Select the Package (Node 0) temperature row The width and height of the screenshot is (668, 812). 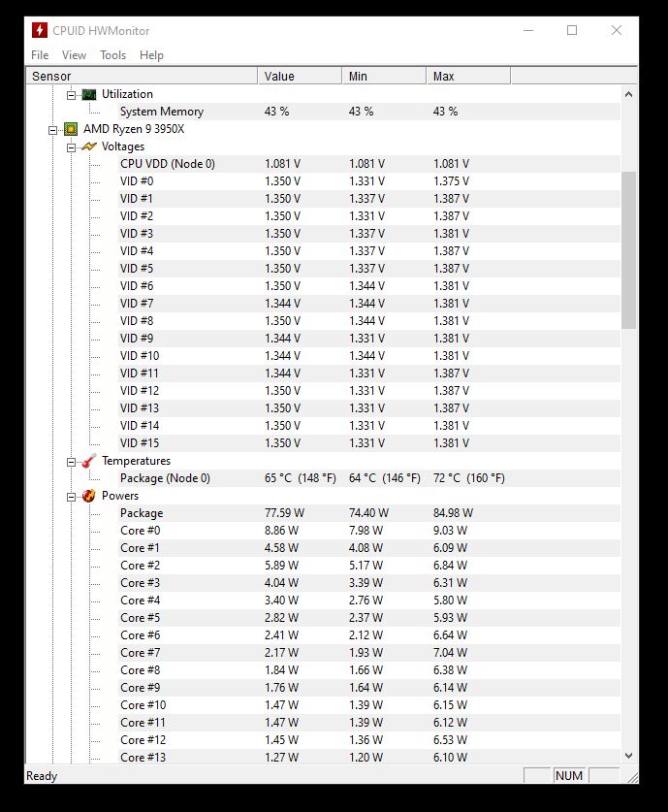pos(369,478)
